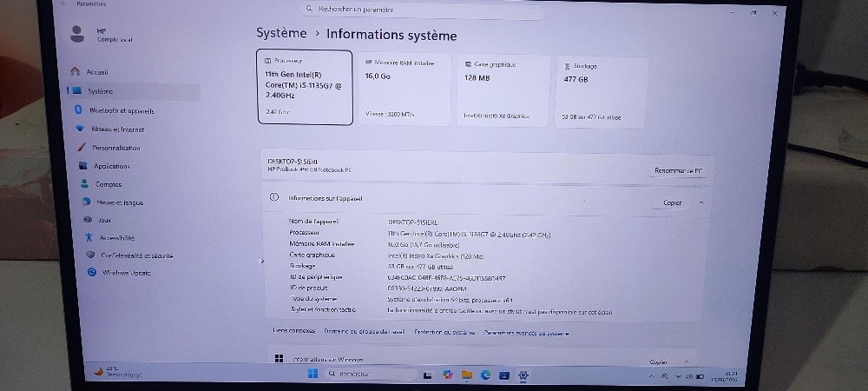Open the Domaine ou groupe de travail link

pyautogui.click(x=365, y=332)
